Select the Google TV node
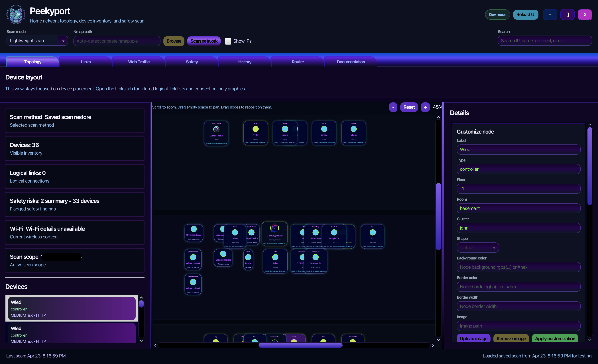Viewport: 598px width, 364px height. point(334,236)
